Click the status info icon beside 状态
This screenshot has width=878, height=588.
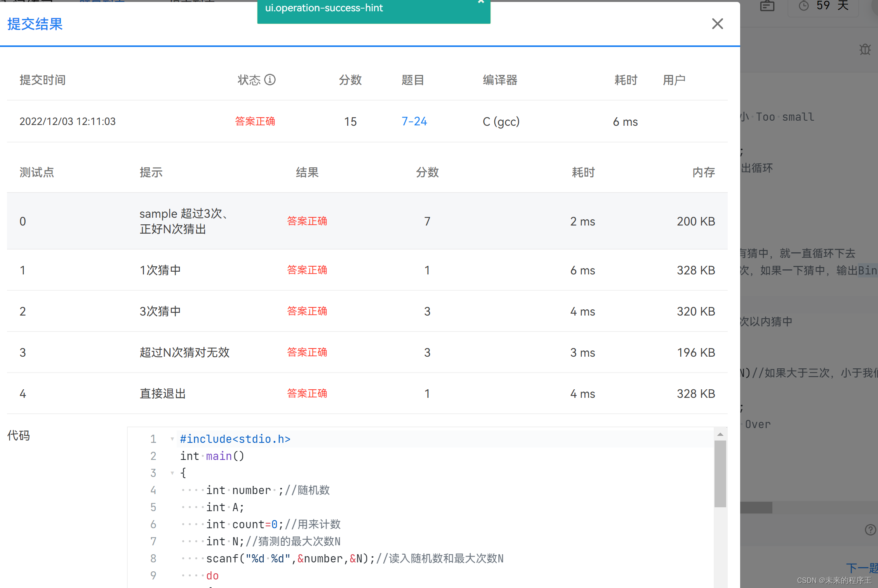click(x=271, y=80)
